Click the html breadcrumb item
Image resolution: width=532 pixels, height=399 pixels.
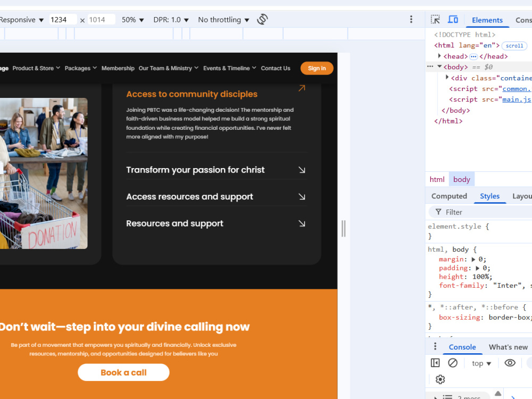[x=437, y=179]
